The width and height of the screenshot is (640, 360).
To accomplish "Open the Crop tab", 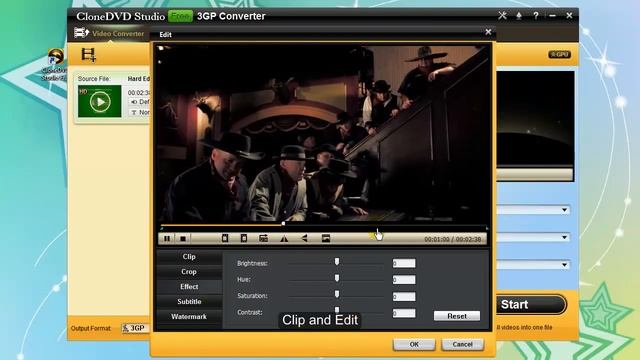I will [x=189, y=271].
